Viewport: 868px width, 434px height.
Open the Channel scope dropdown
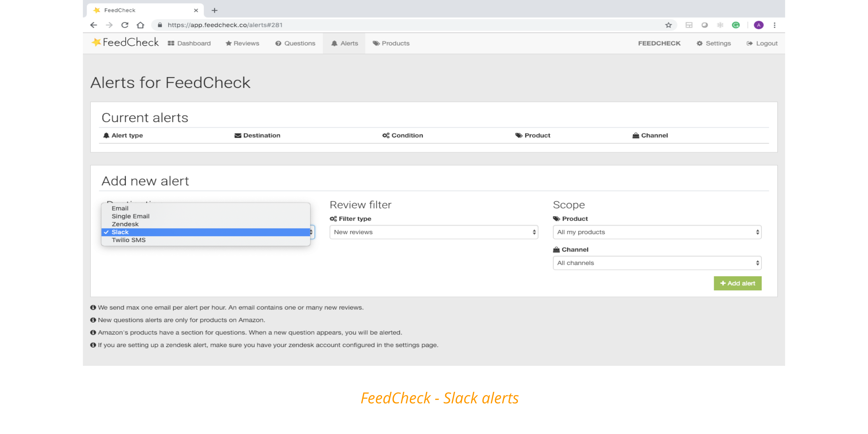tap(657, 263)
